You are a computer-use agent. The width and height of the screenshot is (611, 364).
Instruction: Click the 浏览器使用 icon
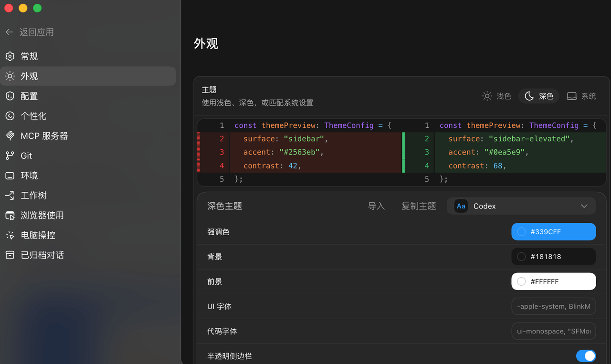tap(10, 216)
